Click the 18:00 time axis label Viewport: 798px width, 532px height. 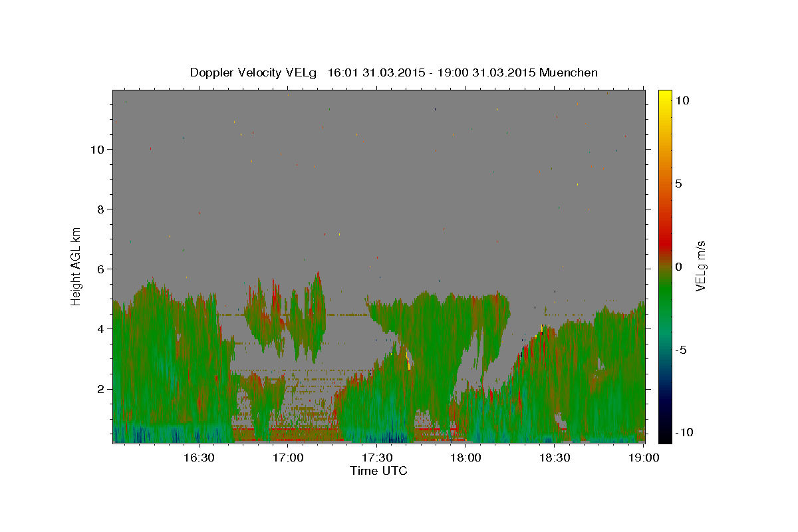tap(466, 458)
